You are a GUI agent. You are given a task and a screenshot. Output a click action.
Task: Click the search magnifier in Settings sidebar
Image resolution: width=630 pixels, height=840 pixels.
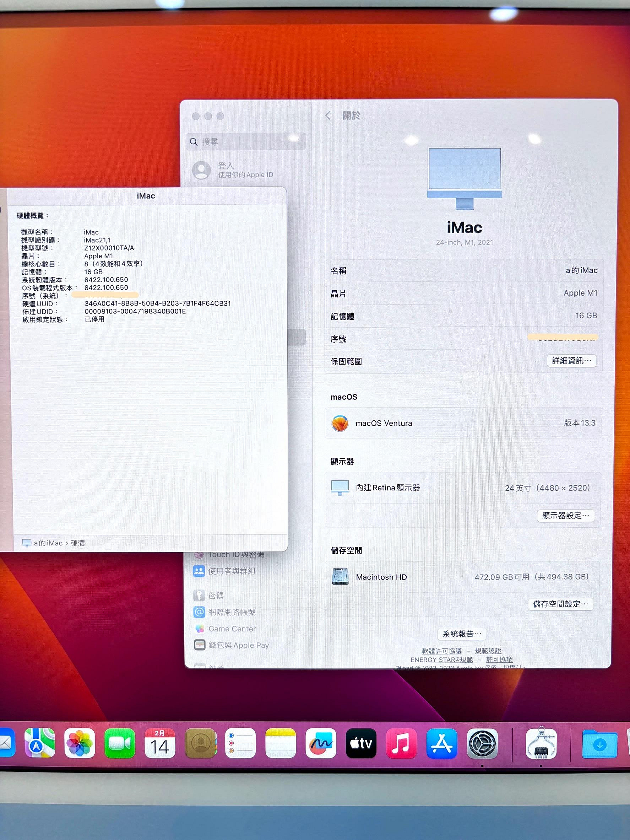(x=194, y=142)
